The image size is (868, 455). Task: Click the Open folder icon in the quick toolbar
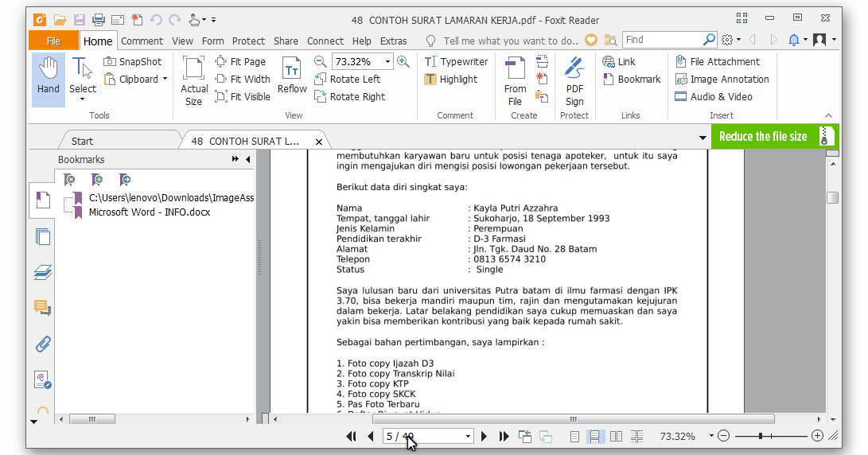(x=60, y=20)
